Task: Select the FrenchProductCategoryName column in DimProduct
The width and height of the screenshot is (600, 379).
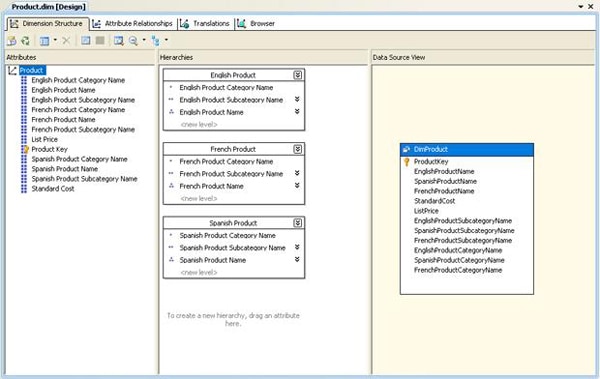Action: 458,270
